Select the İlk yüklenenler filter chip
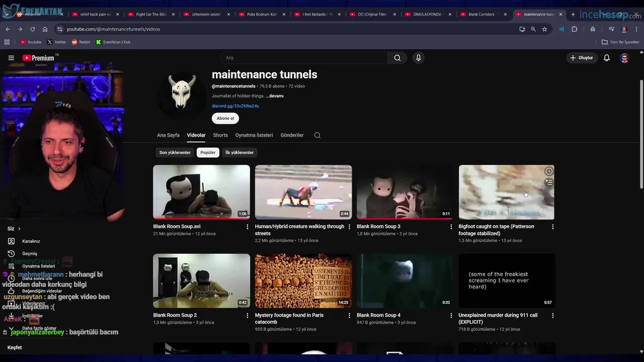 point(239,152)
